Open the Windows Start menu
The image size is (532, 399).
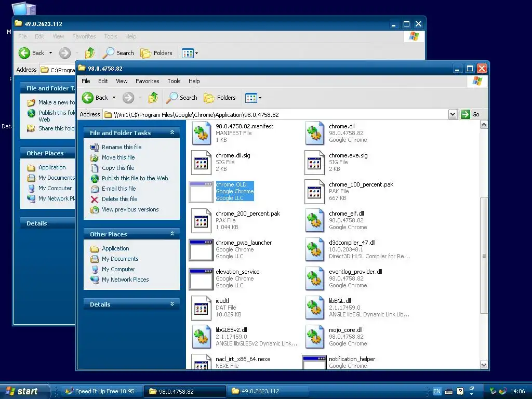click(24, 391)
